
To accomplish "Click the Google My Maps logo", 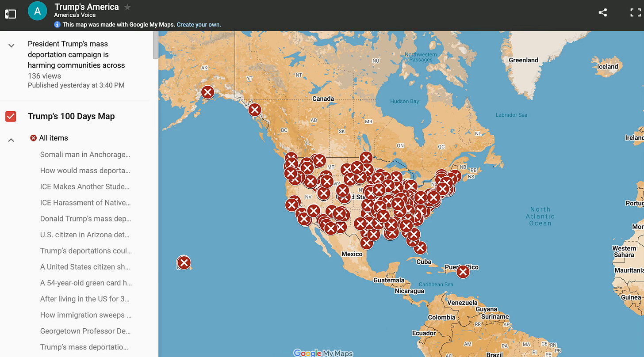I will point(323,353).
